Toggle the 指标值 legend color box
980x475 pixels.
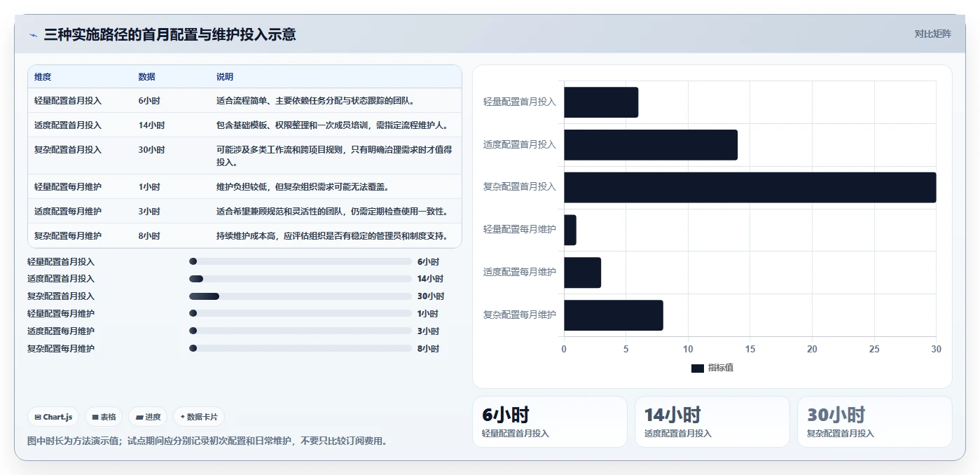pyautogui.click(x=697, y=369)
